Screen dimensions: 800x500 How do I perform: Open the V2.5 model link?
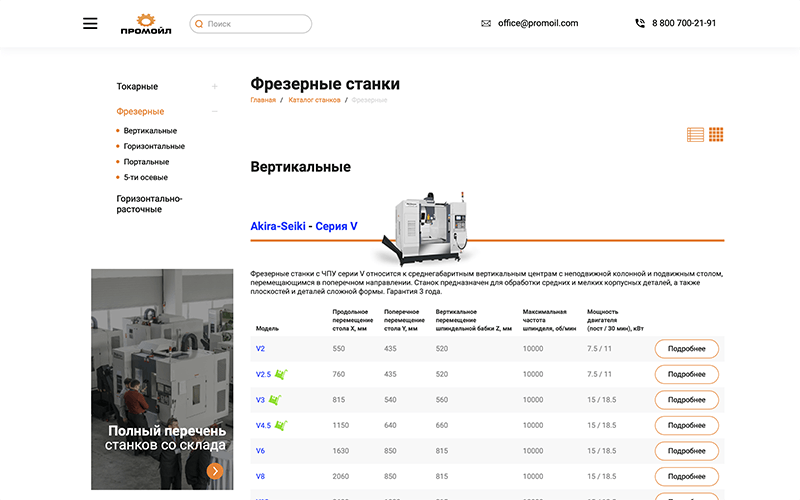point(263,374)
